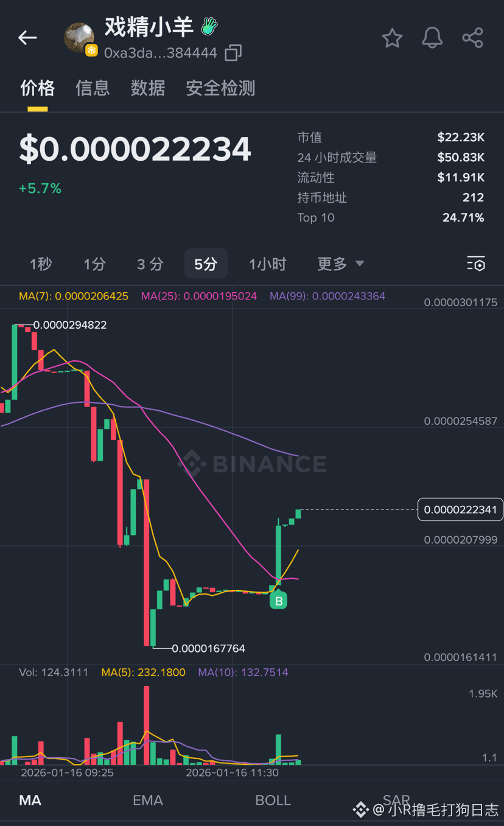Tap the tallest red volume bar

click(147, 725)
